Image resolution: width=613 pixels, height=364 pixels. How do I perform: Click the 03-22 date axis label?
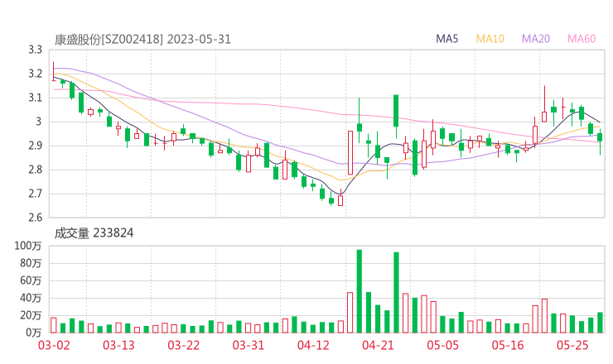183,345
